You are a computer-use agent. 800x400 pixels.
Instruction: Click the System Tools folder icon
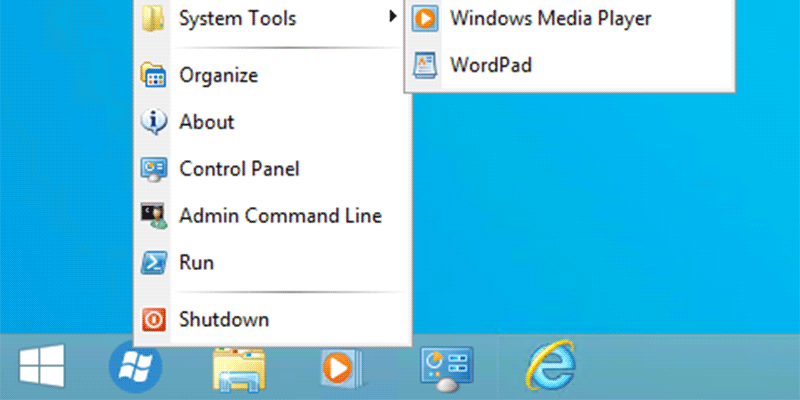154,18
